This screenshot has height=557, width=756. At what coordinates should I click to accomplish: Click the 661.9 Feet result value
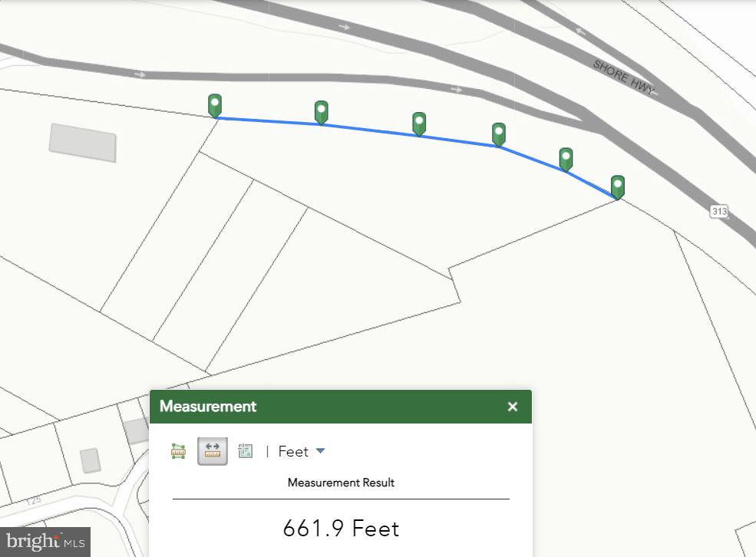[x=341, y=529]
